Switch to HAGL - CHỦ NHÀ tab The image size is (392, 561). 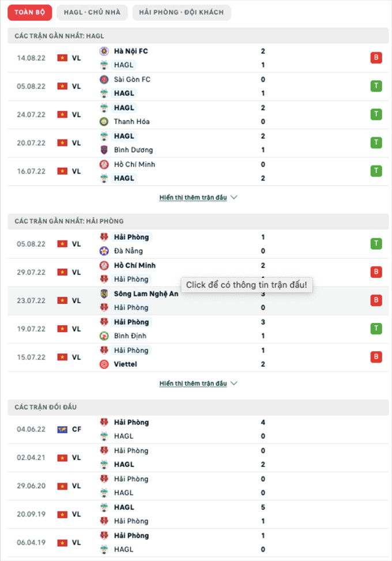[x=92, y=12]
